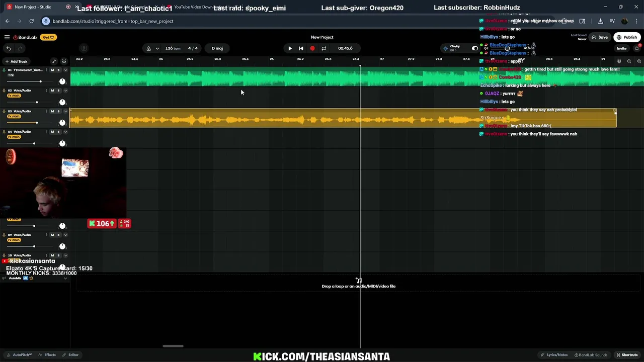644x362 pixels.
Task: Publish the project
Action: [627, 37]
